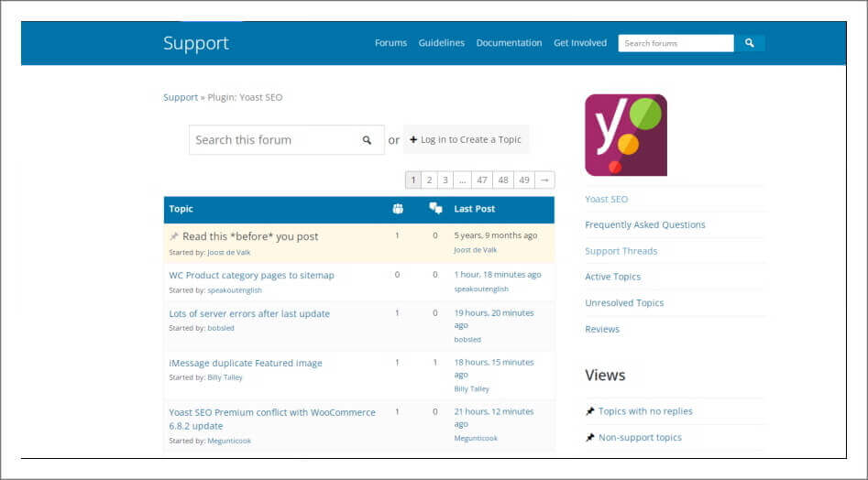The height and width of the screenshot is (480, 868).
Task: Open Joost de Valk in Started by
Action: pyautogui.click(x=228, y=252)
